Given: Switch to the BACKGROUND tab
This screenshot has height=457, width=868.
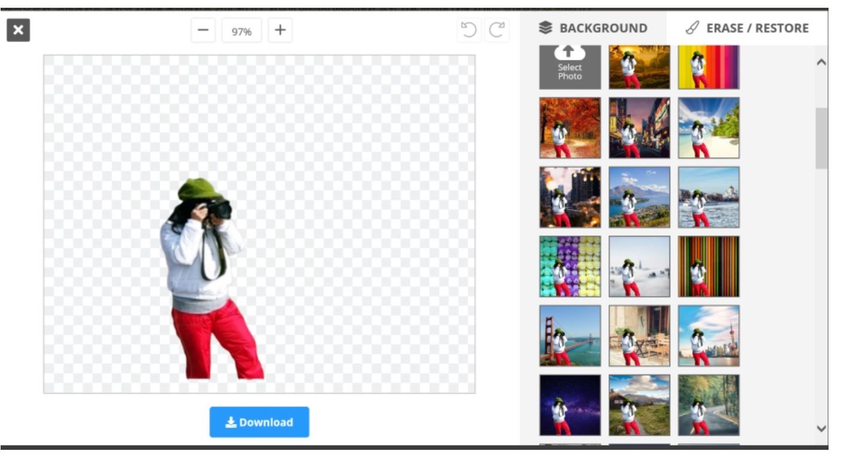Looking at the screenshot, I should (593, 28).
